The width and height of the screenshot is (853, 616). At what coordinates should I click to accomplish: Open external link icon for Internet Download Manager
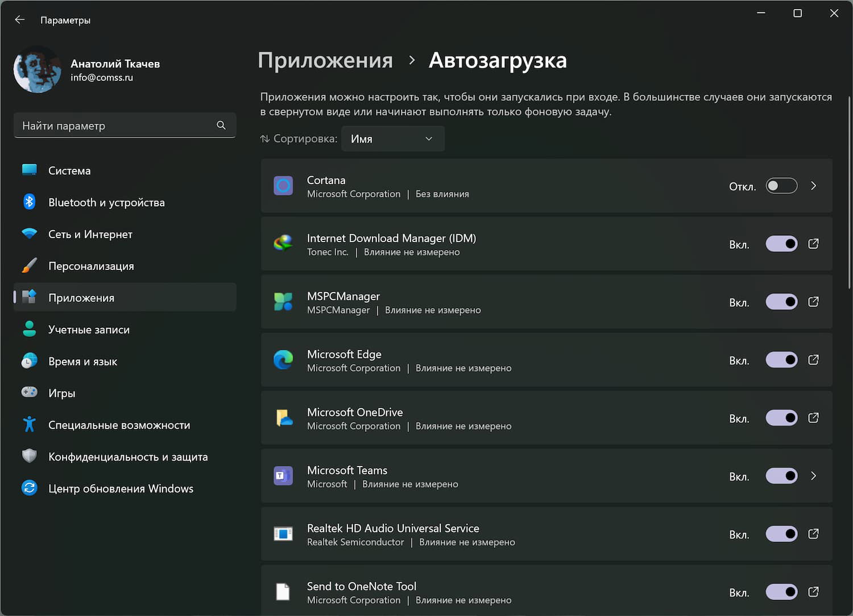tap(813, 244)
